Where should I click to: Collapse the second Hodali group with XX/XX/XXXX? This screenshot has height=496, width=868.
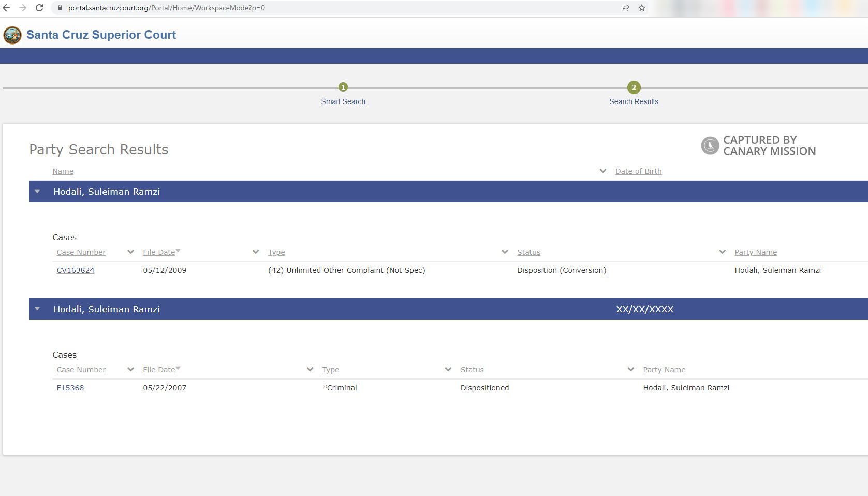pos(37,309)
